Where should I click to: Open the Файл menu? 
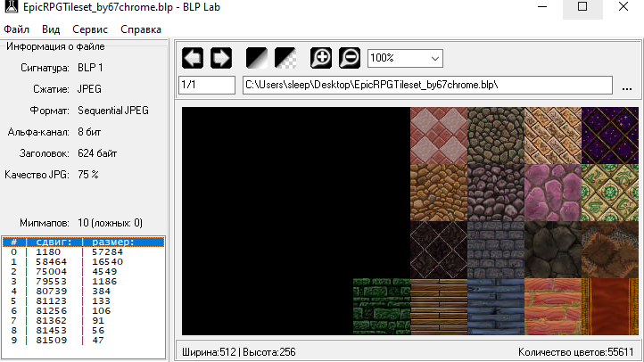tap(16, 29)
